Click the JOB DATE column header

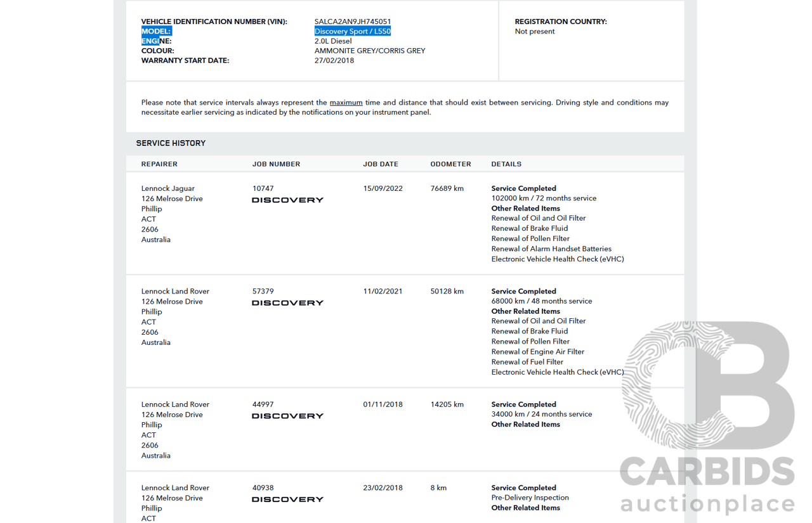[381, 164]
